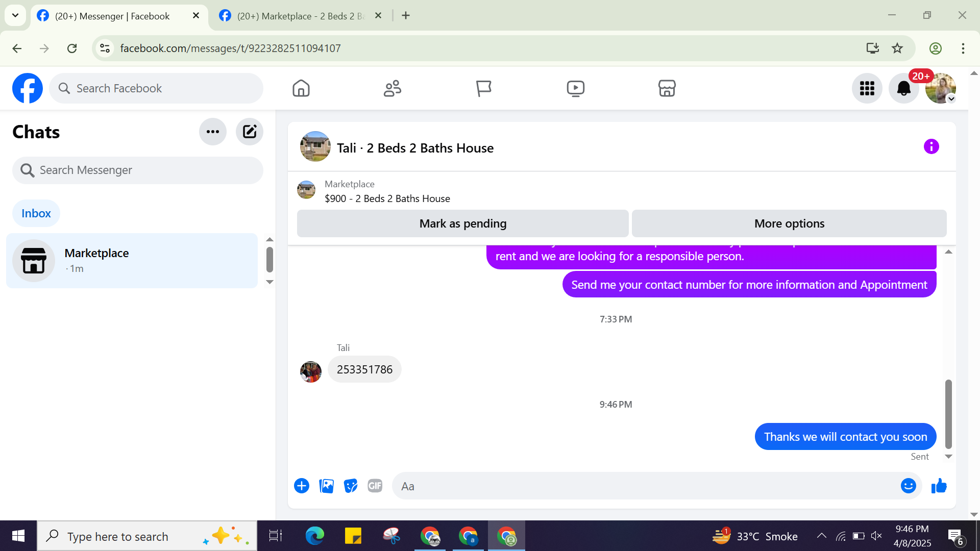
Task: Click the More options button
Action: (789, 223)
